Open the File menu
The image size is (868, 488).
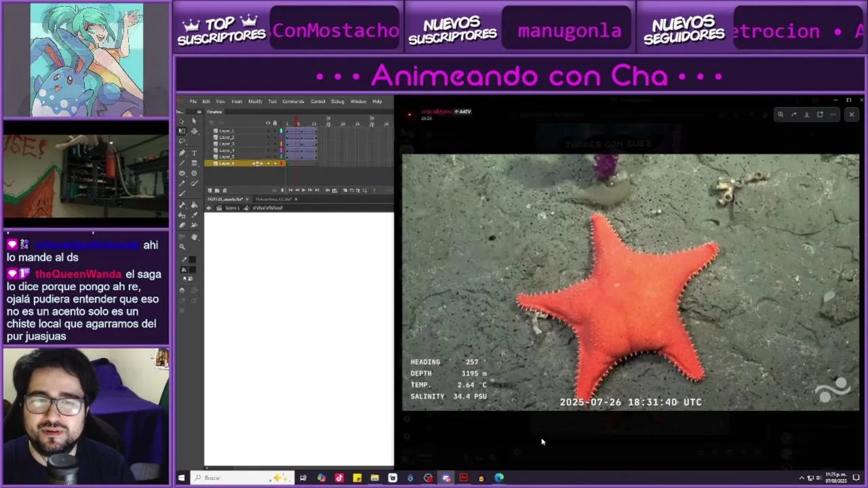(193, 102)
